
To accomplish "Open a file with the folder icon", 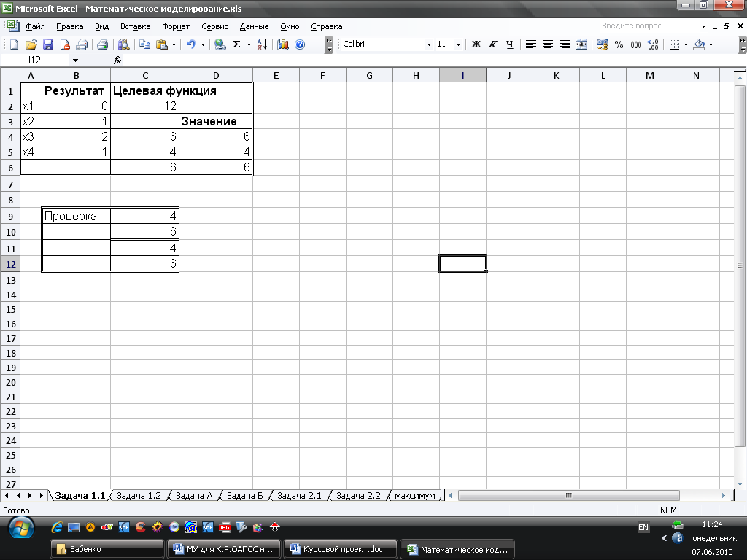I will click(x=31, y=44).
